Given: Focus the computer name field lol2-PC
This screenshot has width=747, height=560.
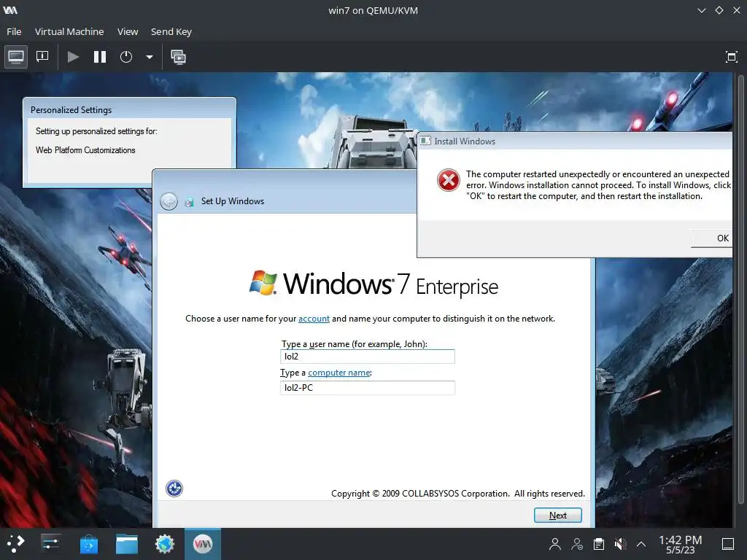Looking at the screenshot, I should click(368, 388).
